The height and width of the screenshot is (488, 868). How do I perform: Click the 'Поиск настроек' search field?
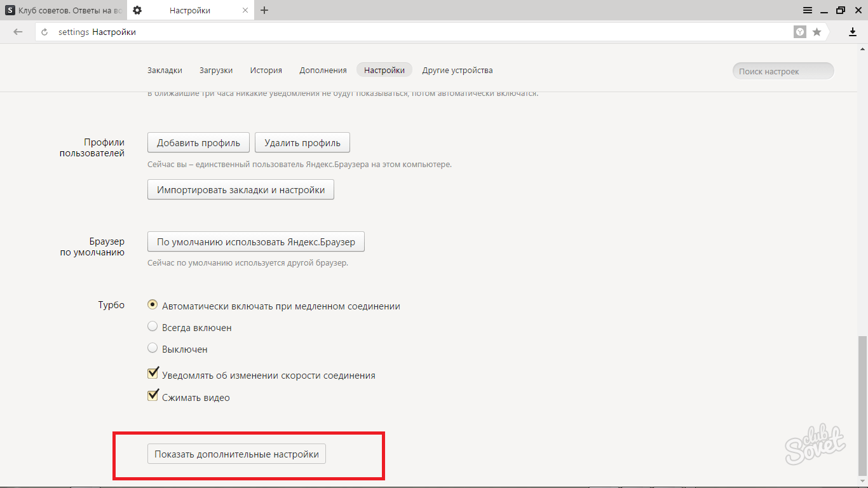[783, 71]
